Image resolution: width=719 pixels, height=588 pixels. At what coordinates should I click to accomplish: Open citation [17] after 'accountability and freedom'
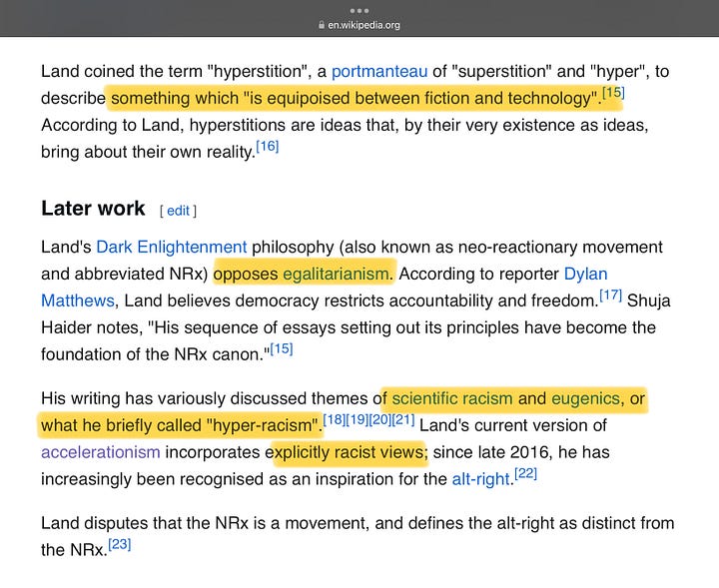(611, 295)
